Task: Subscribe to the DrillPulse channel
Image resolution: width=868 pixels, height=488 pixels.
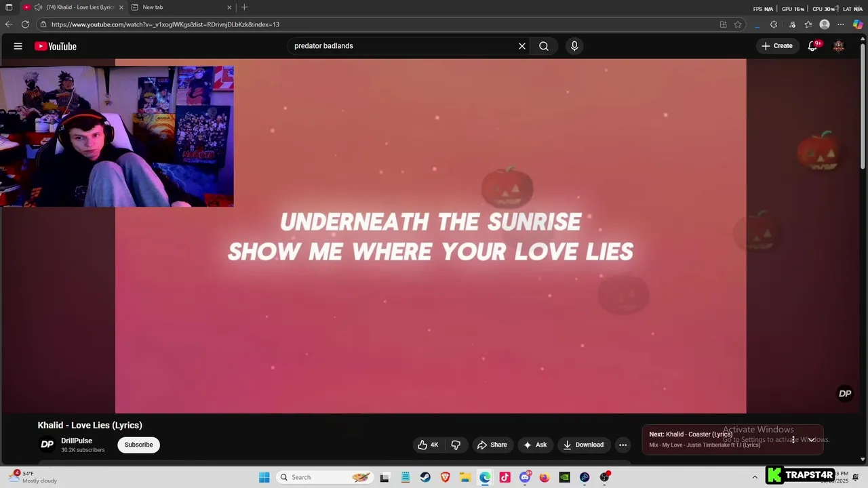Action: pos(138,445)
